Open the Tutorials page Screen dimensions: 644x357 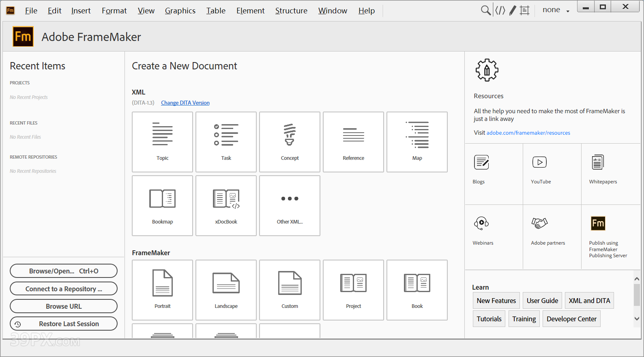[489, 319]
